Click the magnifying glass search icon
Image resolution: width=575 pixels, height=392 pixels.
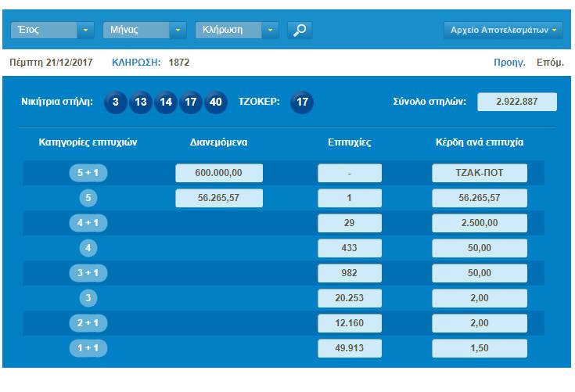(x=299, y=31)
